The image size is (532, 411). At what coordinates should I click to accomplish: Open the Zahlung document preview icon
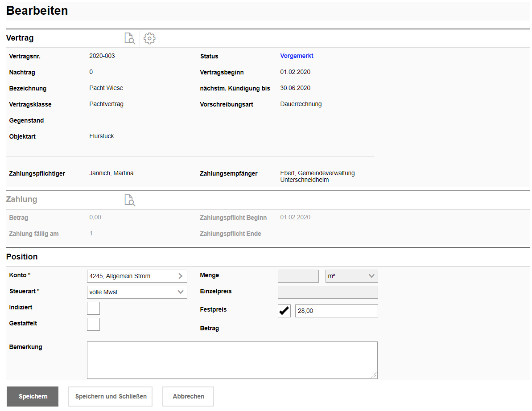click(x=129, y=200)
